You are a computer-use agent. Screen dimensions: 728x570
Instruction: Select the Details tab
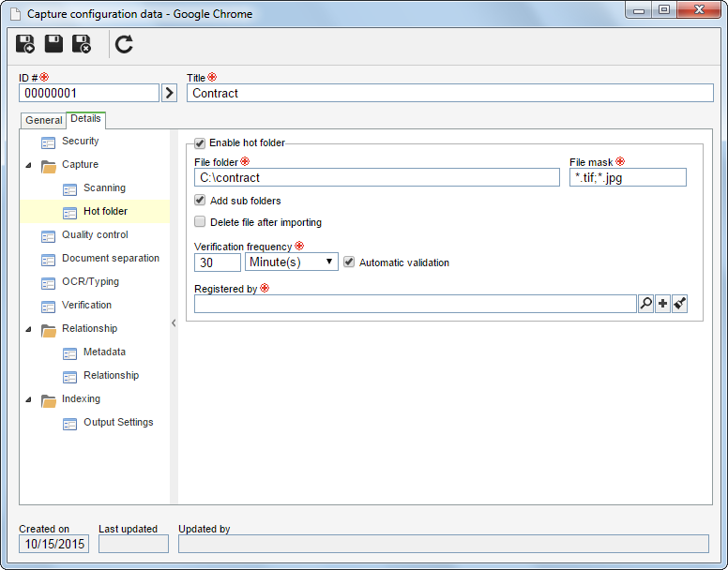point(86,119)
